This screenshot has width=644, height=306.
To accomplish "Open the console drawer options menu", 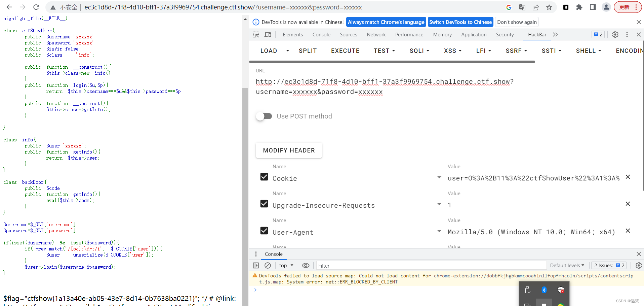I will pos(256,254).
